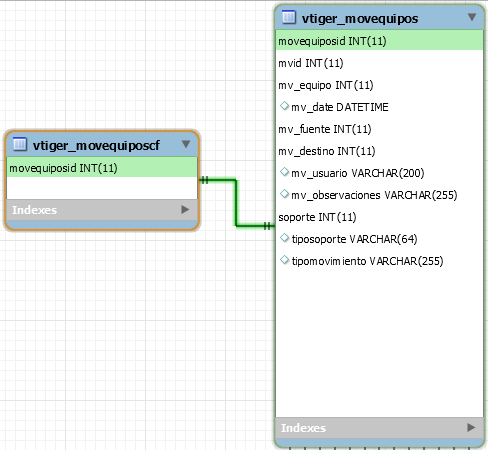This screenshot has width=488, height=450.
Task: Select the mv_fuente INT(11) column
Action: [x=379, y=129]
